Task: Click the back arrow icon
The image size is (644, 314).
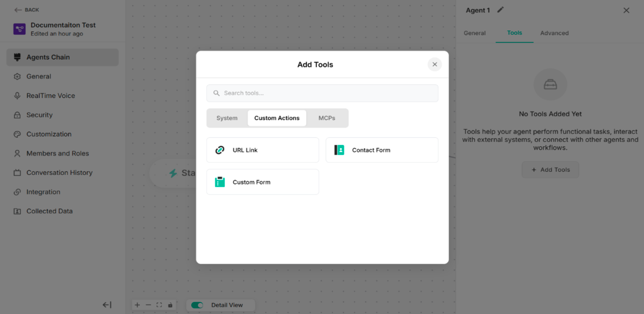Action: click(18, 10)
